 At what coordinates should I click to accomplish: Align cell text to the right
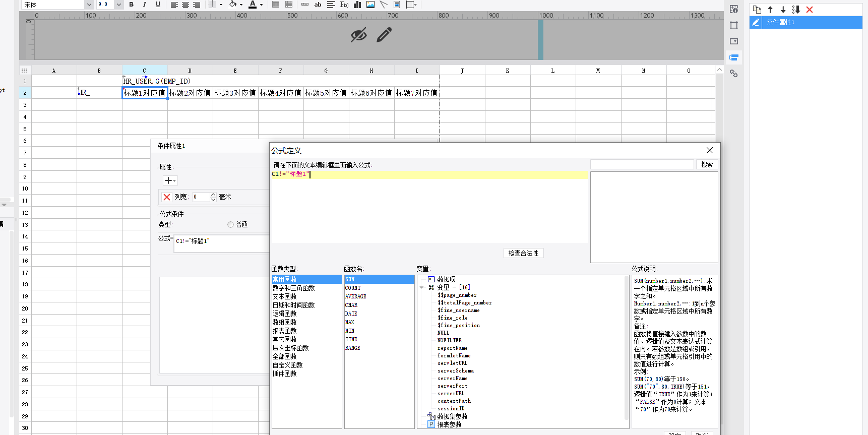point(197,5)
